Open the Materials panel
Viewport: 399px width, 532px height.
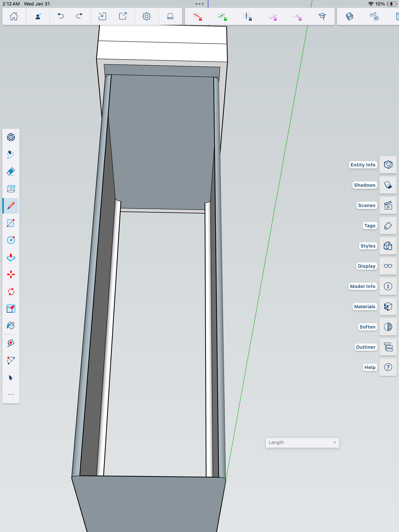point(388,307)
